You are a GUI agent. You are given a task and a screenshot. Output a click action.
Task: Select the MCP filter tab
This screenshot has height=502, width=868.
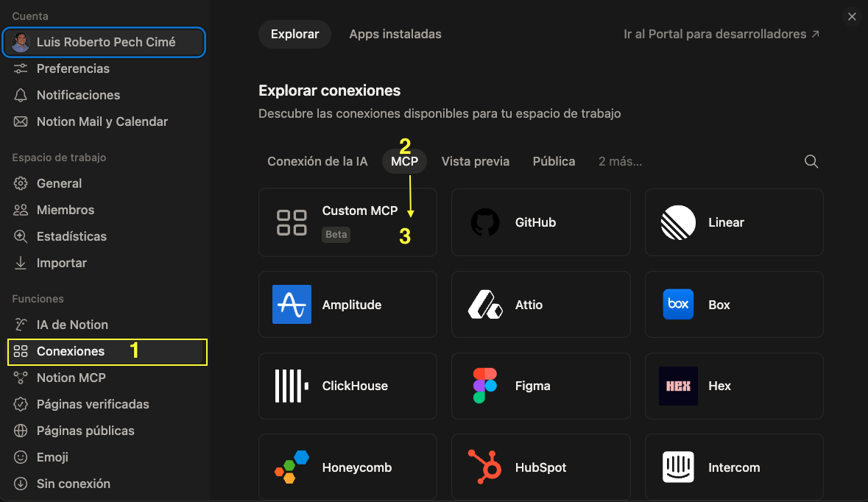405,162
